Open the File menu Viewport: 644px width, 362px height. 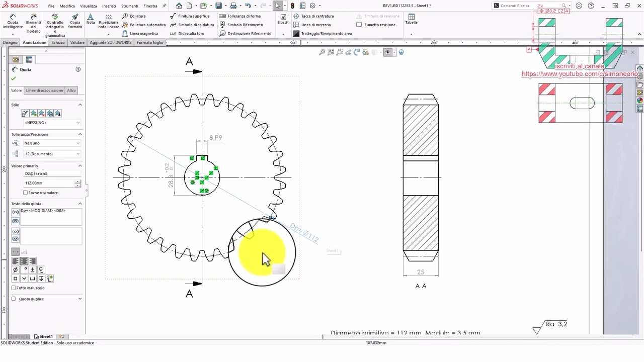click(x=51, y=6)
